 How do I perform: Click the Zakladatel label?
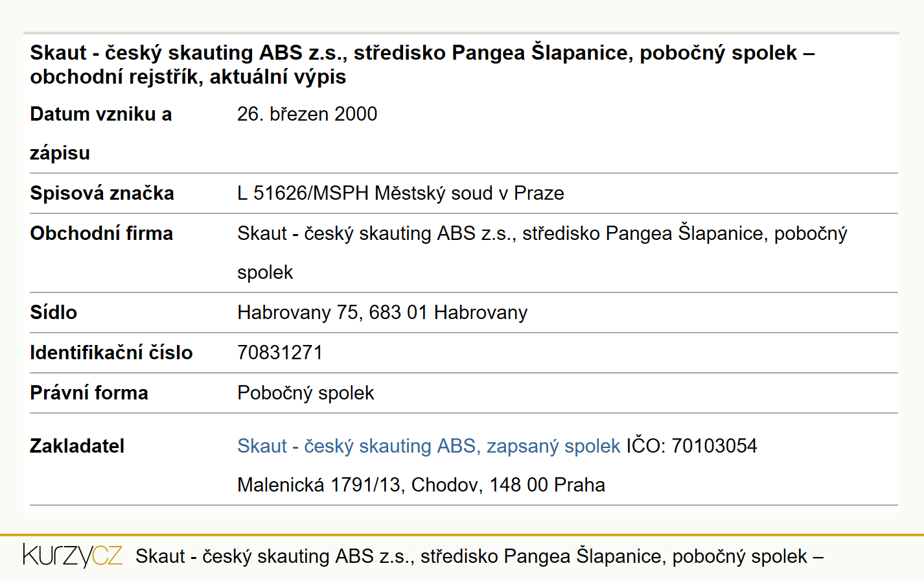pyautogui.click(x=77, y=446)
